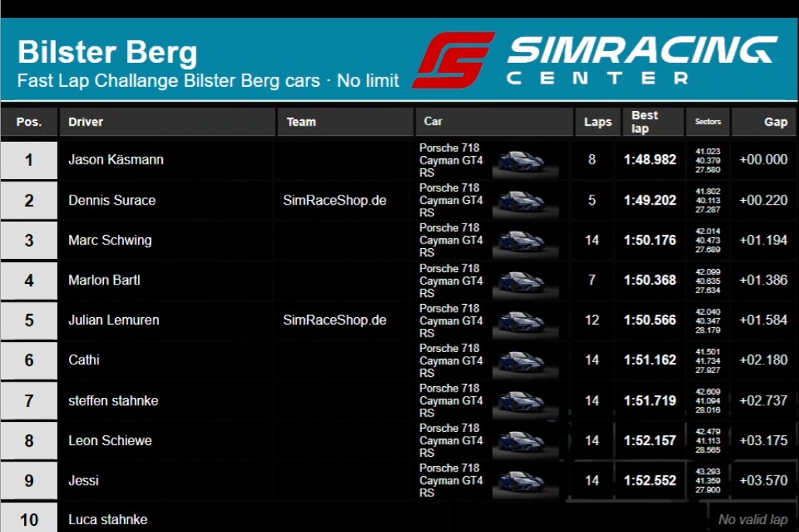Select driver name steffen stahnke
This screenshot has width=799, height=532.
pos(113,400)
